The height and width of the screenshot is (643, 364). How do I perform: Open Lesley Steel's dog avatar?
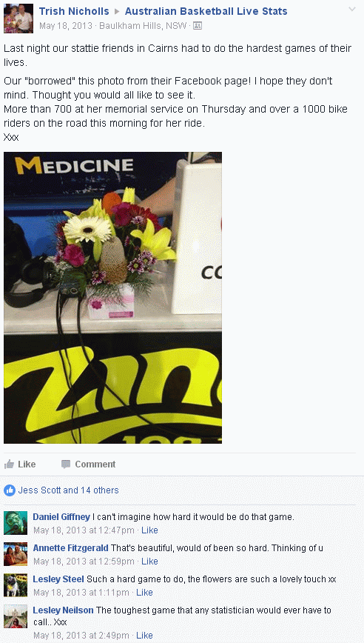[16, 585]
